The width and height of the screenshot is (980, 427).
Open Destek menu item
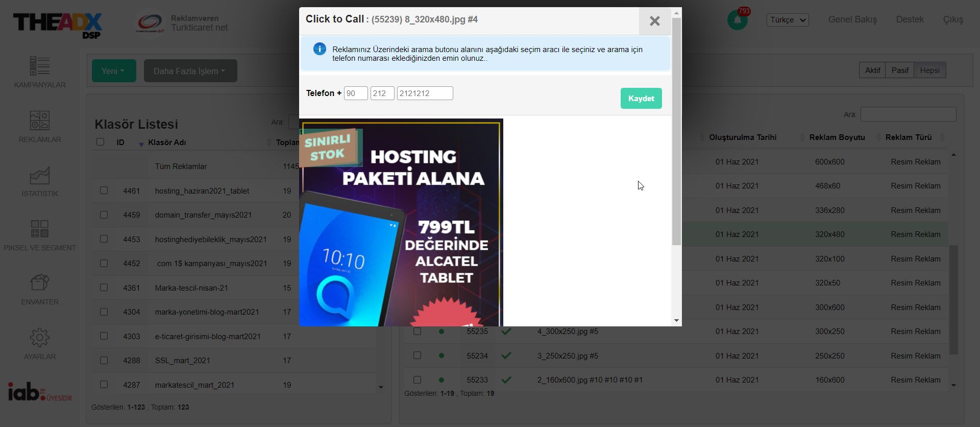coord(910,19)
